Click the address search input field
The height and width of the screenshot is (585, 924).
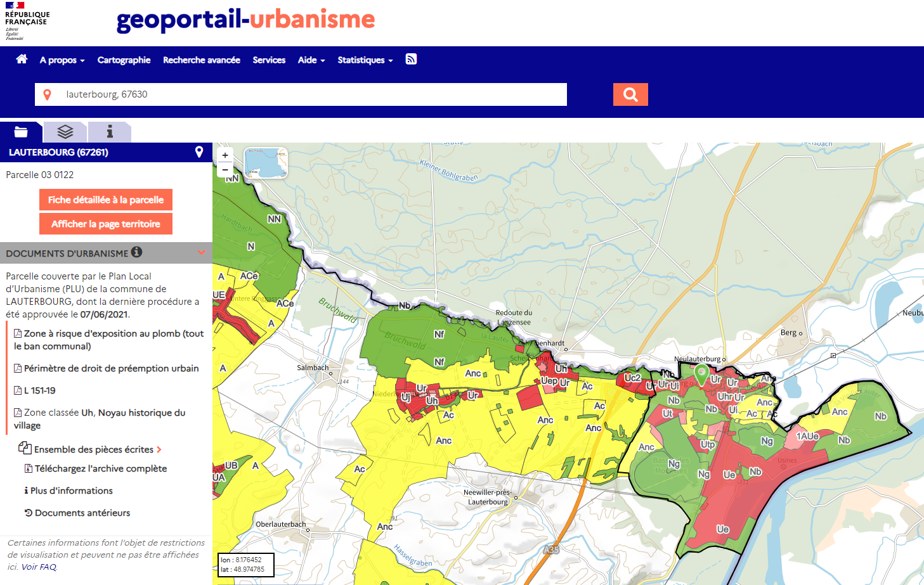click(311, 94)
